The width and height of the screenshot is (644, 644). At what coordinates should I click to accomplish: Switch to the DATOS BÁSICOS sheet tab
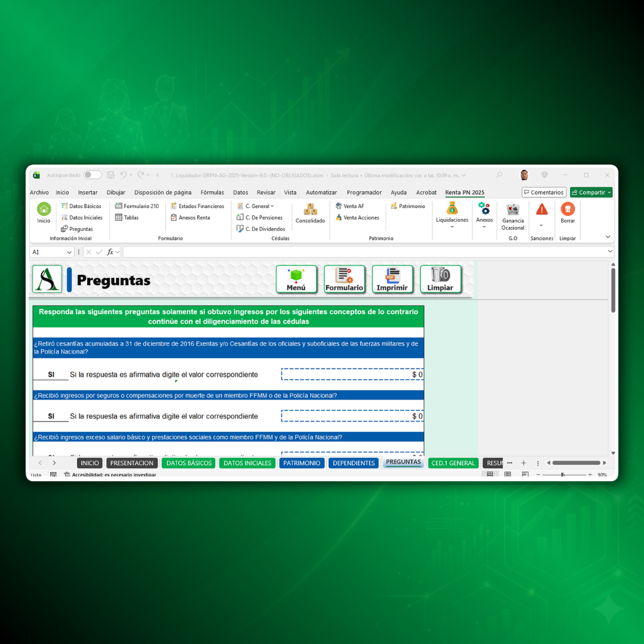(188, 463)
